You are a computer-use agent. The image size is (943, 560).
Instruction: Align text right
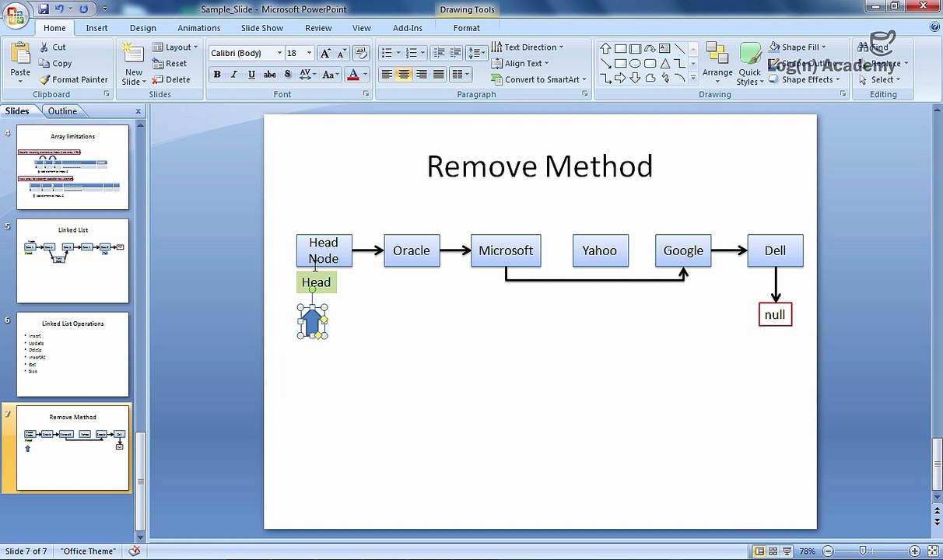(421, 75)
